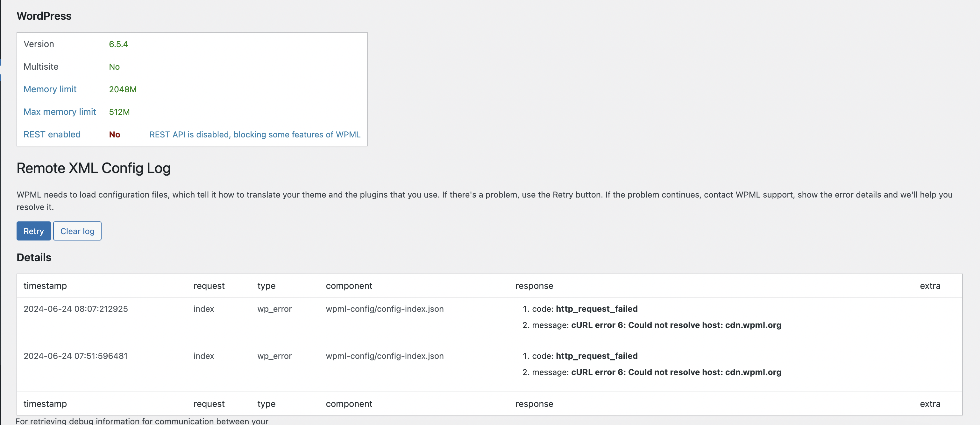980x425 pixels.
Task: Open the REST enabled link
Action: pos(52,134)
